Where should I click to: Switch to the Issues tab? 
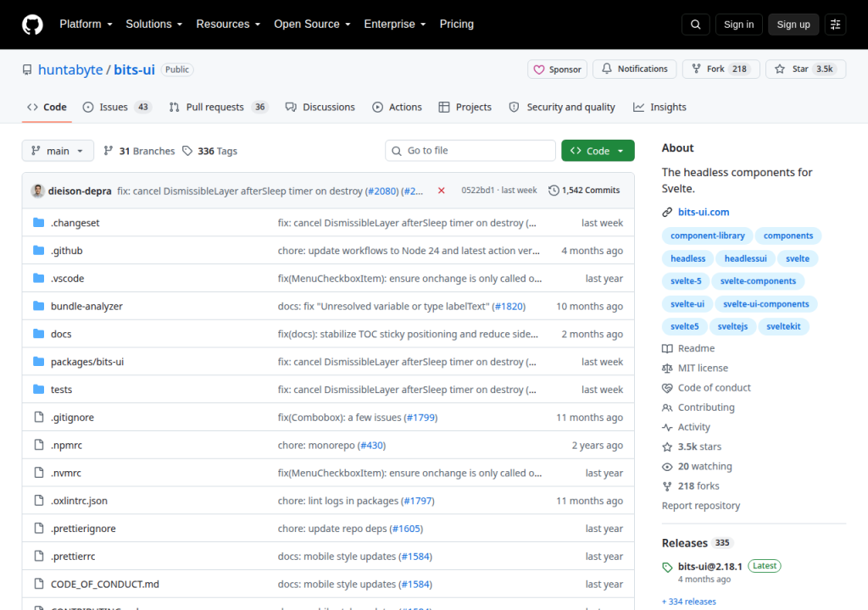tap(117, 108)
